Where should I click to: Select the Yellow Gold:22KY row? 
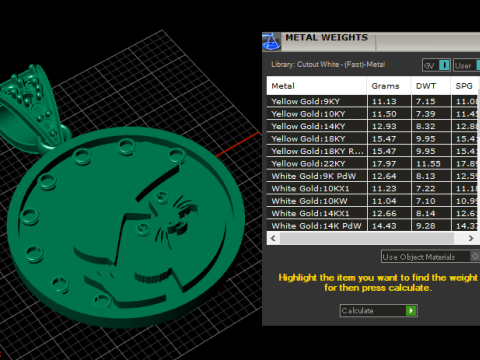pyautogui.click(x=373, y=164)
